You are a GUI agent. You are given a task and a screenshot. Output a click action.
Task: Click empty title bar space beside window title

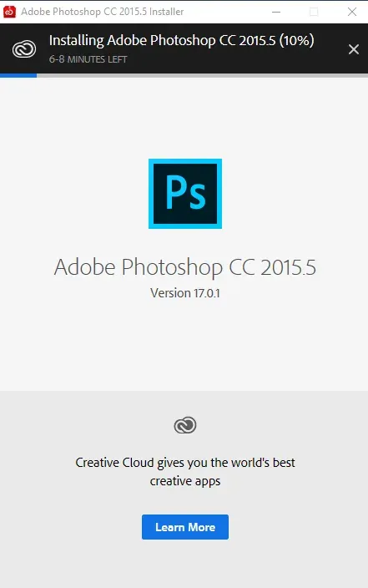coord(224,12)
